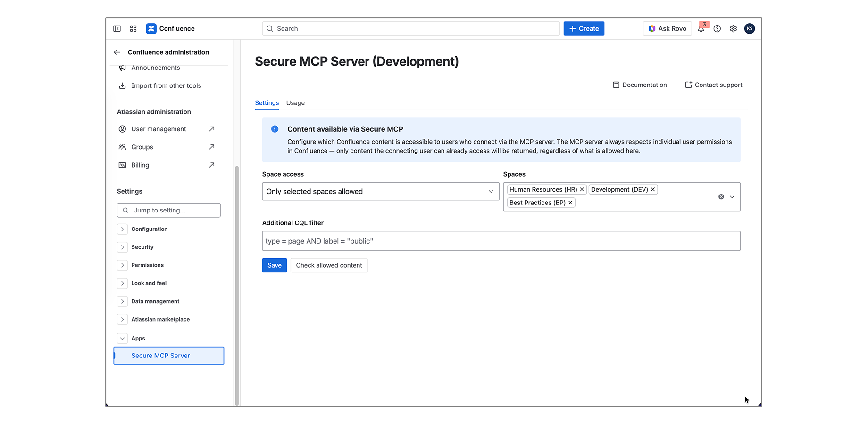Open User management link
This screenshot has height=425, width=868.
[159, 129]
